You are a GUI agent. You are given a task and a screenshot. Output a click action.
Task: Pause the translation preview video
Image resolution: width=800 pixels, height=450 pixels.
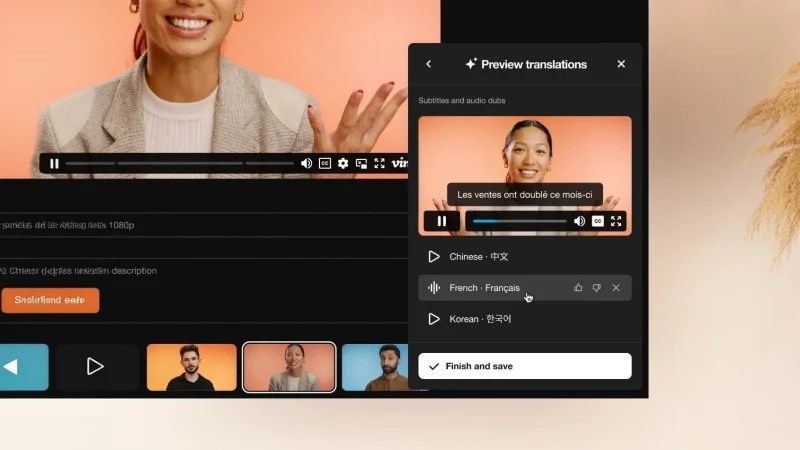[442, 221]
